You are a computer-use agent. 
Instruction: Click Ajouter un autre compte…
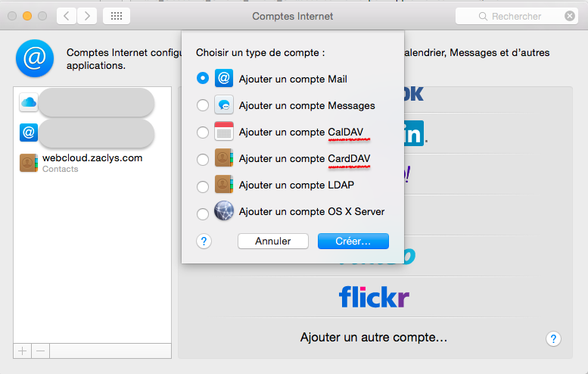coord(374,337)
